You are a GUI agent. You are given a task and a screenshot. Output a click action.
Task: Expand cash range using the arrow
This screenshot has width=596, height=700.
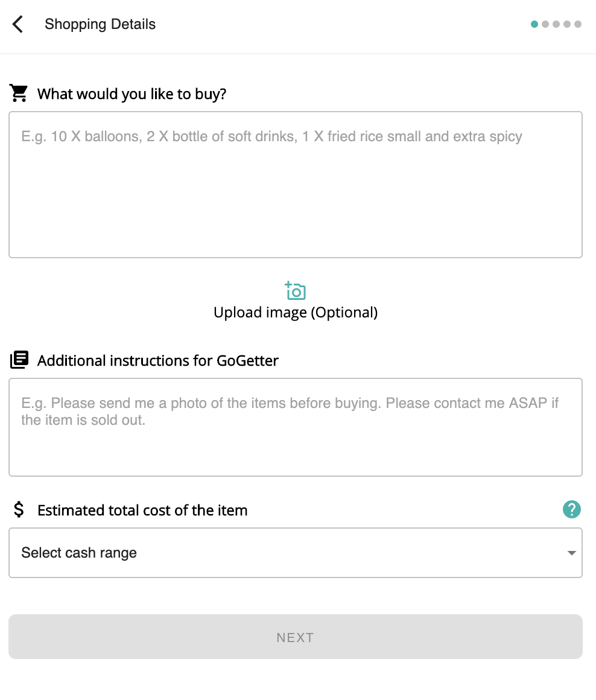coord(571,553)
